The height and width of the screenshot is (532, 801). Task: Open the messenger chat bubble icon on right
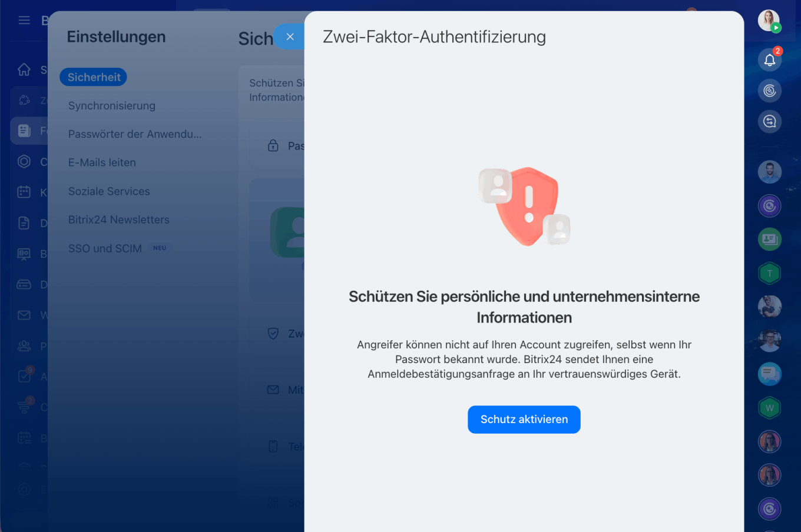[770, 374]
